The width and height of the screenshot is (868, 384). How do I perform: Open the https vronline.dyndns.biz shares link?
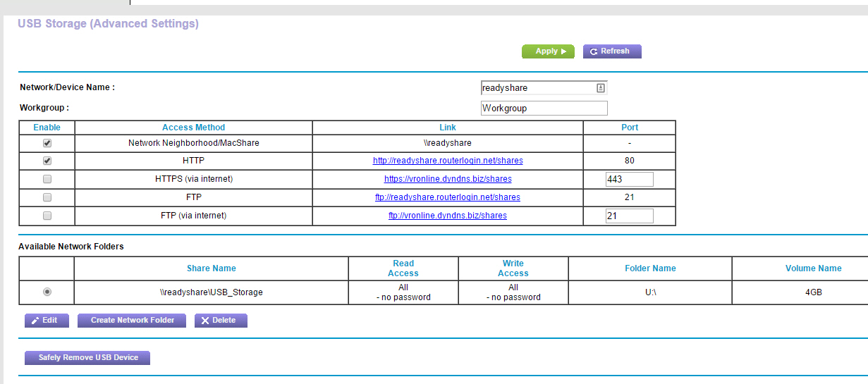pyautogui.click(x=448, y=179)
